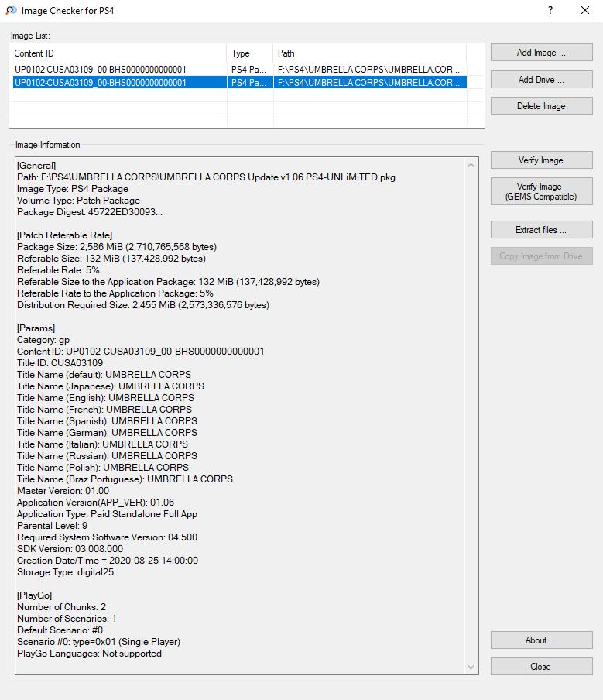
Task: Click the Close button at bottom
Action: [x=541, y=667]
